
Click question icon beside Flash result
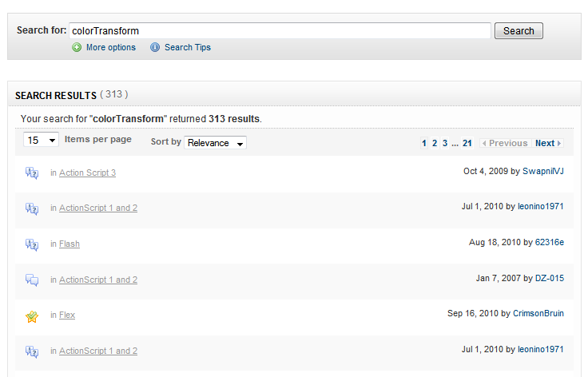pyautogui.click(x=32, y=244)
